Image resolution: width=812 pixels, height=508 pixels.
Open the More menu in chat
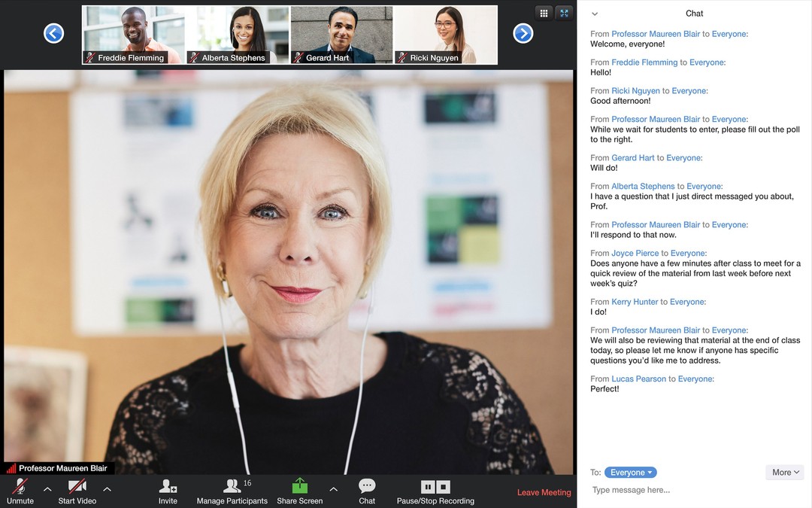pyautogui.click(x=784, y=472)
